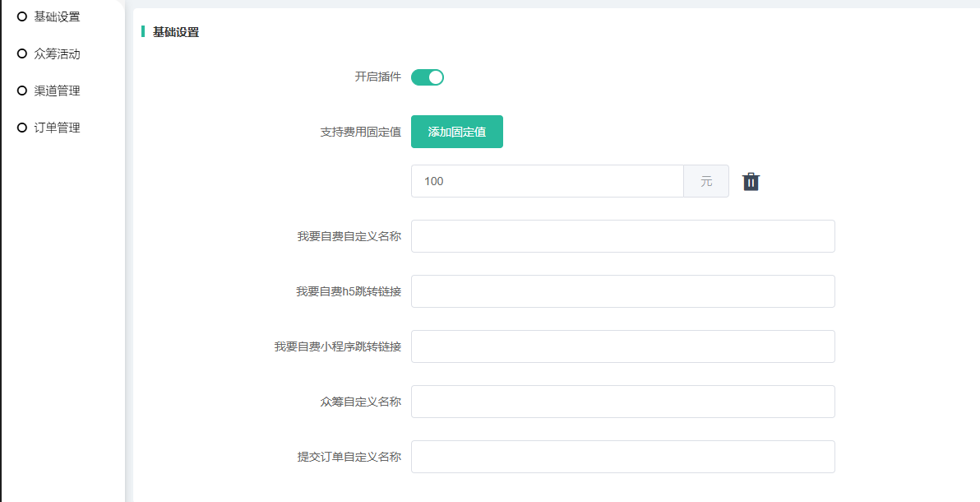
Task: Click the 元 unit suffix box
Action: click(706, 181)
